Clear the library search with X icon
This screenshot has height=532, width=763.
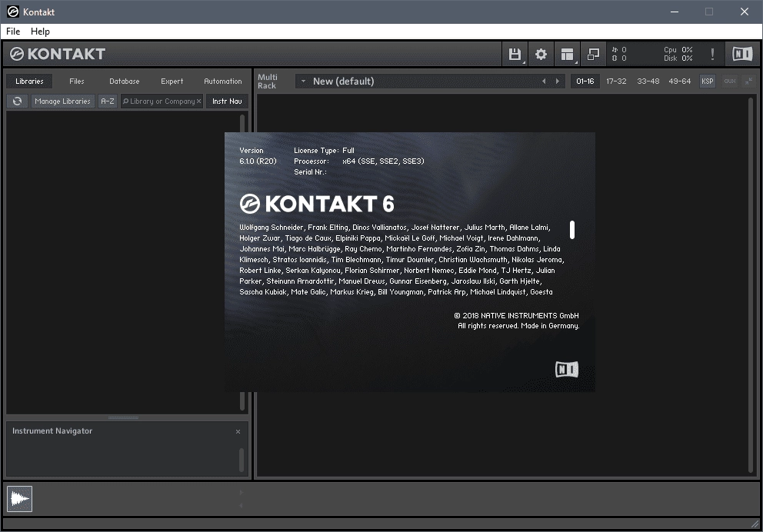198,101
